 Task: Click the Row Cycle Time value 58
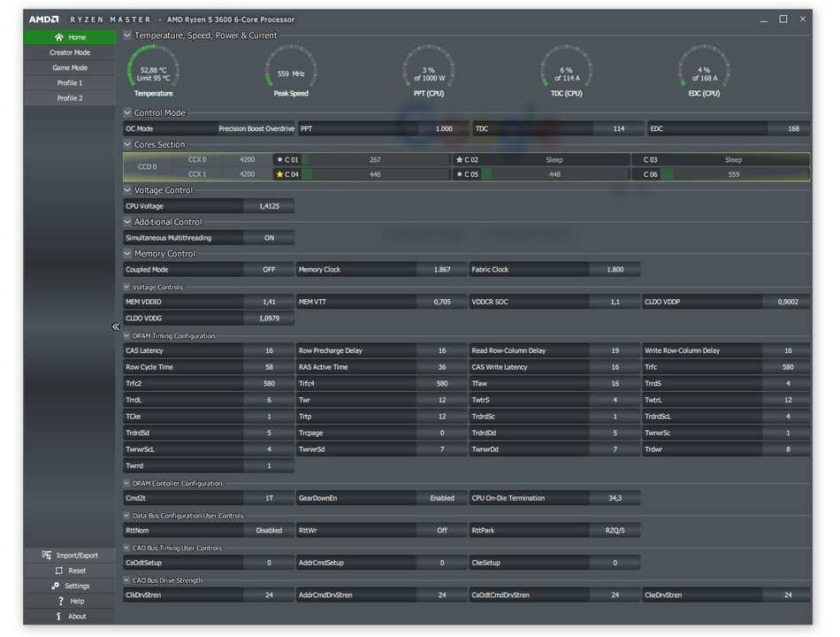coord(269,367)
